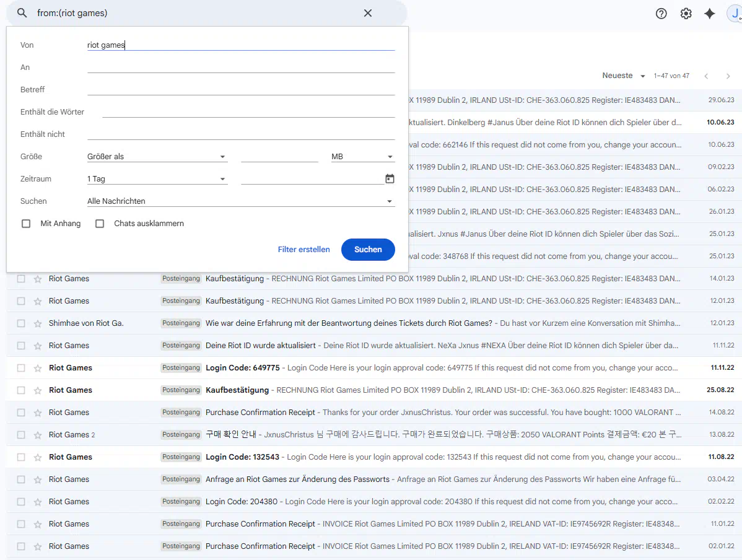
Task: Select the Login Code: 132543 email checkbox
Action: coord(21,457)
